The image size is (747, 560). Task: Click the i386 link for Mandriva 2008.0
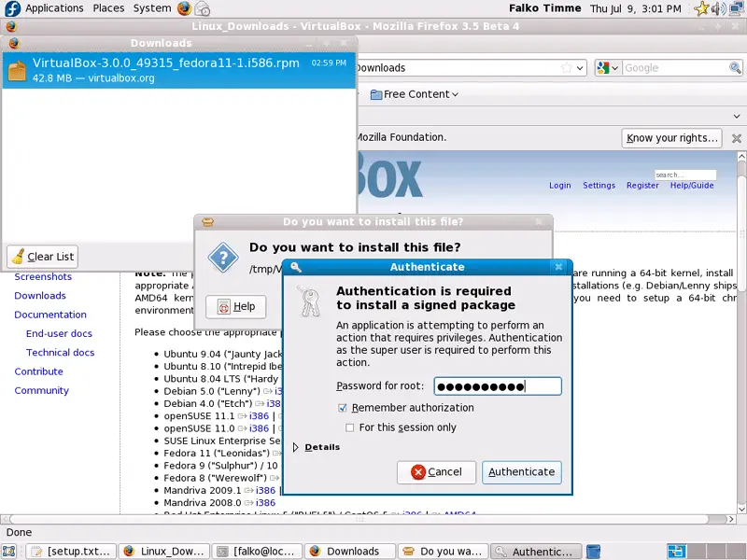[265, 503]
